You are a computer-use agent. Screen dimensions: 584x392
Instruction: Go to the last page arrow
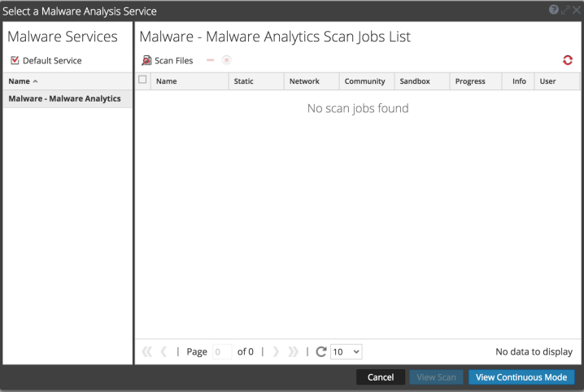[x=293, y=351]
